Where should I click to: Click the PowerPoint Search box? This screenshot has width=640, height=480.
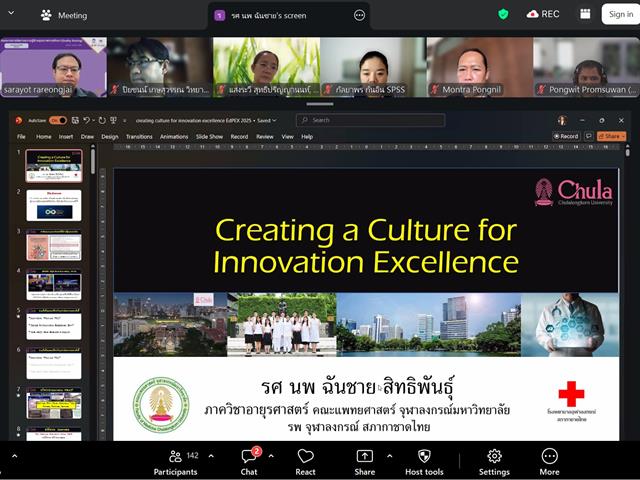coord(370,120)
